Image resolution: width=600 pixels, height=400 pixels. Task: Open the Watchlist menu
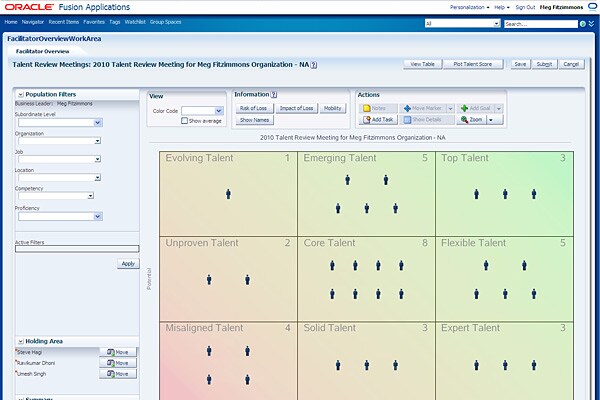135,22
